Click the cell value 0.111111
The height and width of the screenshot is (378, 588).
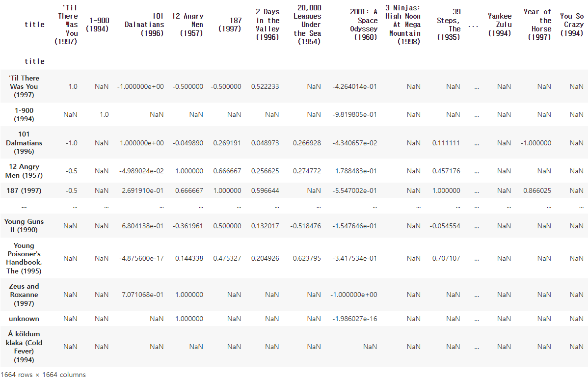coord(446,143)
